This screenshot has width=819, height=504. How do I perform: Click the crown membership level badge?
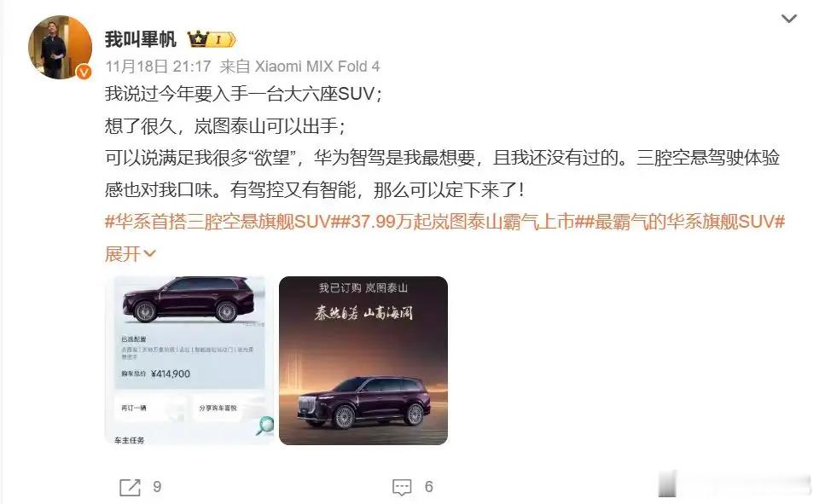coord(212,39)
